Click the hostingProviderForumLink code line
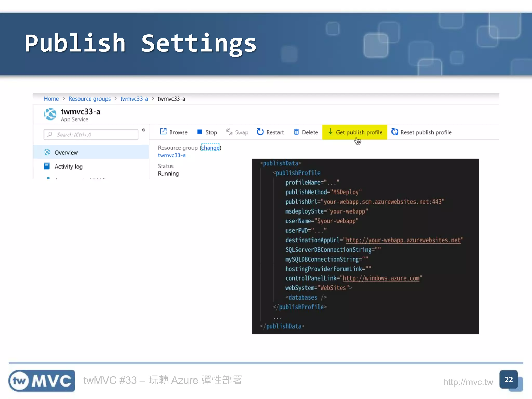 pos(328,269)
